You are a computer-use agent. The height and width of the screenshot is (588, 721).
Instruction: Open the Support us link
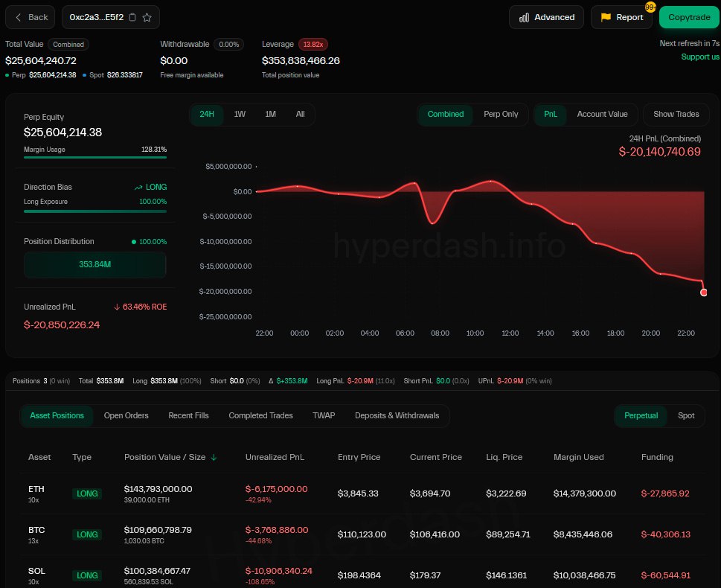pos(700,57)
